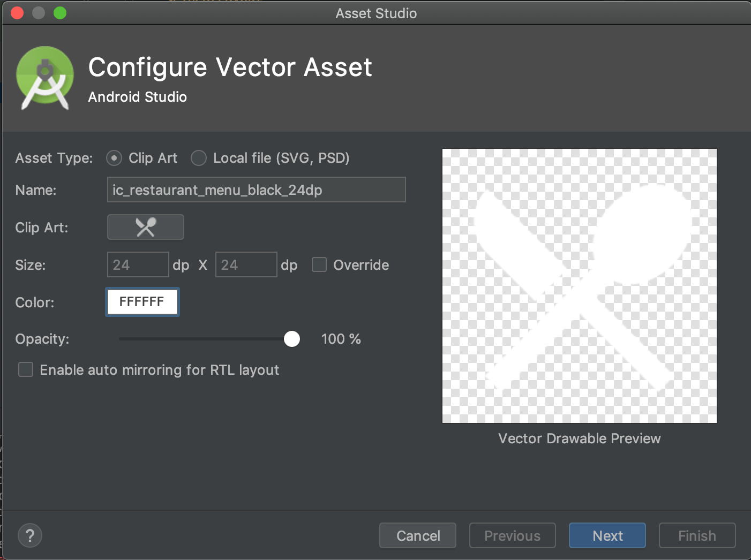Click the Android Studio logo

pyautogui.click(x=45, y=78)
